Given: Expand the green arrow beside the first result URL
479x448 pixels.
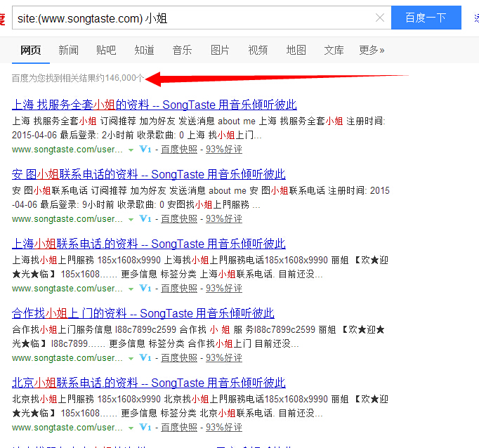Looking at the screenshot, I should click(131, 150).
